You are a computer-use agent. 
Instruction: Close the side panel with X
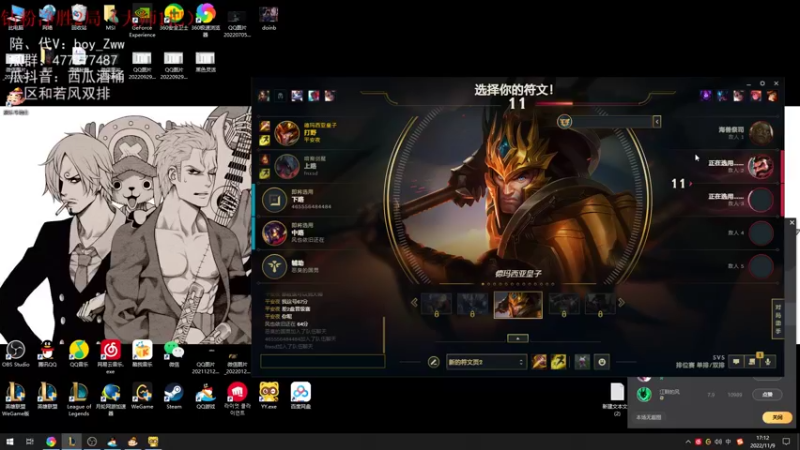[x=792, y=222]
